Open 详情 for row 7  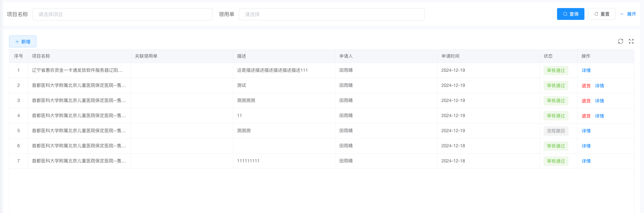click(x=586, y=161)
